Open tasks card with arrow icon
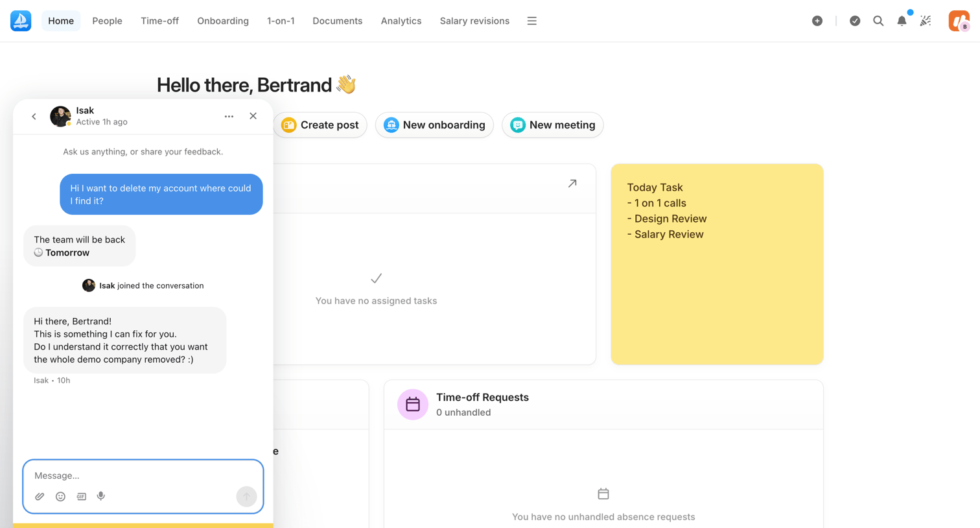The image size is (980, 528). 572,184
